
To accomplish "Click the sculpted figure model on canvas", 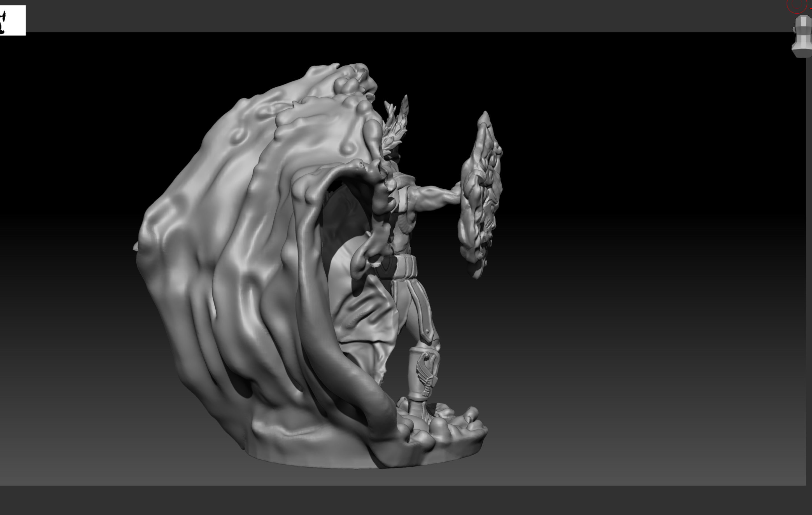I will point(317,266).
